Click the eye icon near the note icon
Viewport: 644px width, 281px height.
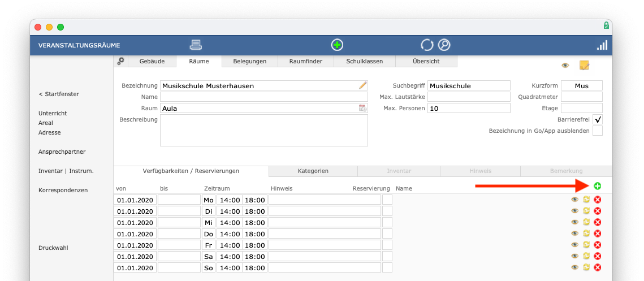click(x=565, y=66)
